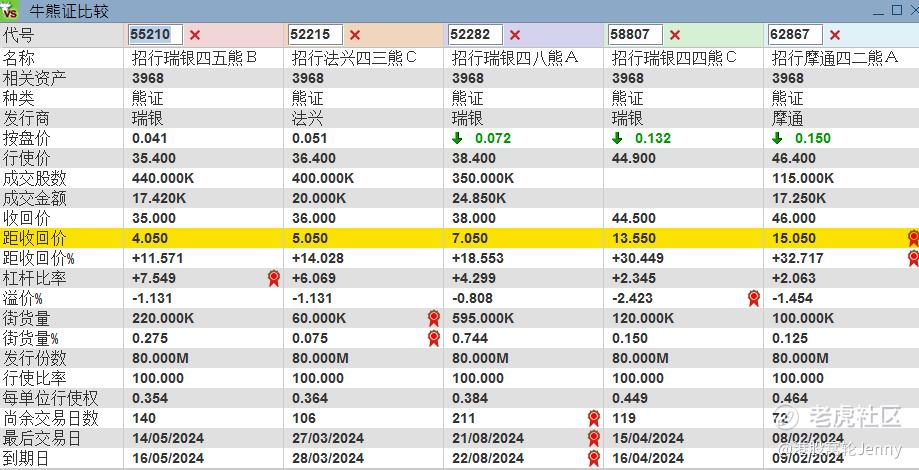Click green down arrow next to 0.072
The width and height of the screenshot is (919, 470).
point(457,138)
